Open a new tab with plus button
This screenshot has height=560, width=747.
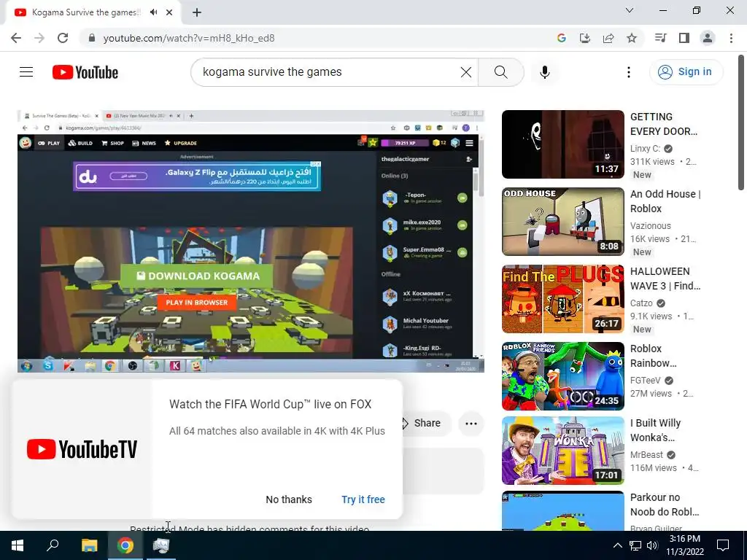click(x=197, y=12)
